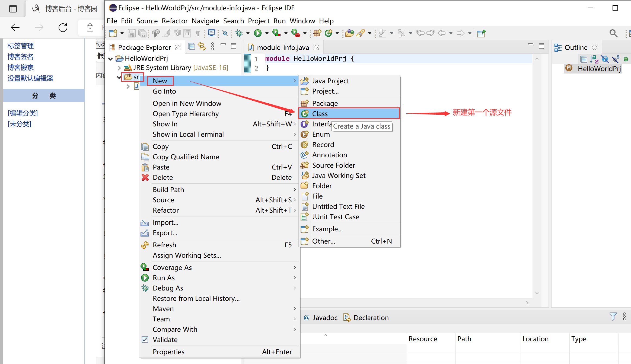Select Class from the New submenu
This screenshot has height=364, width=631.
[x=320, y=114]
